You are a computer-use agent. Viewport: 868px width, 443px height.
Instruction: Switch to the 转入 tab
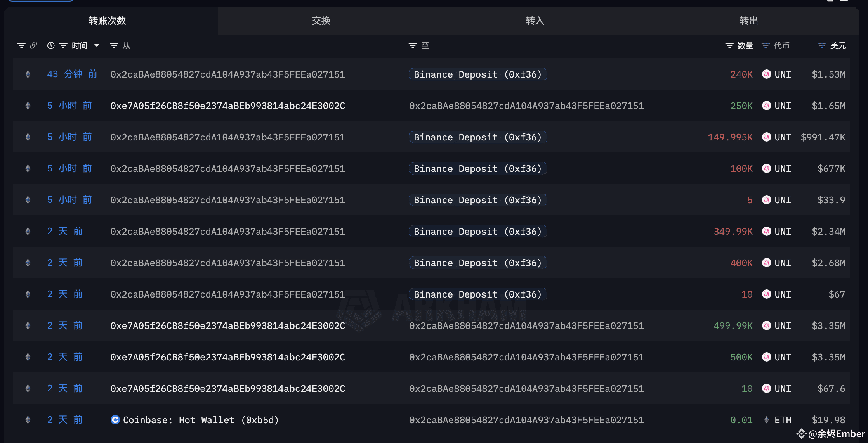point(535,21)
